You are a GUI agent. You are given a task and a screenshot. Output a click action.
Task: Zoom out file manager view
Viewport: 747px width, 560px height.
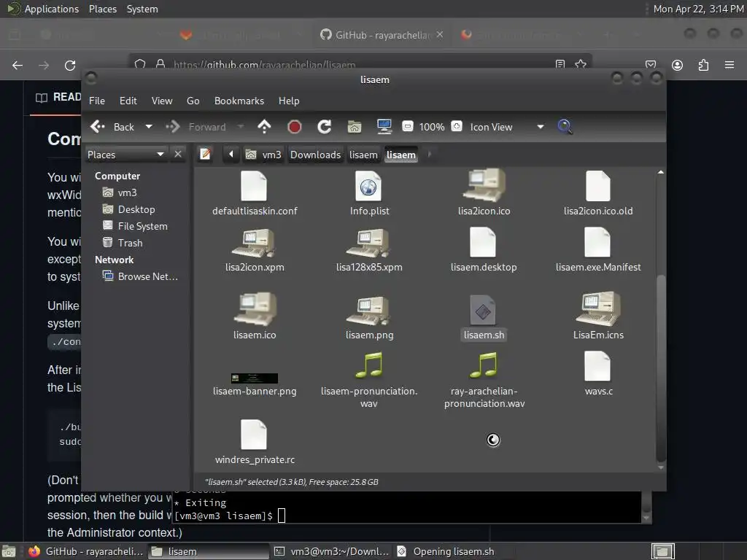[407, 127]
